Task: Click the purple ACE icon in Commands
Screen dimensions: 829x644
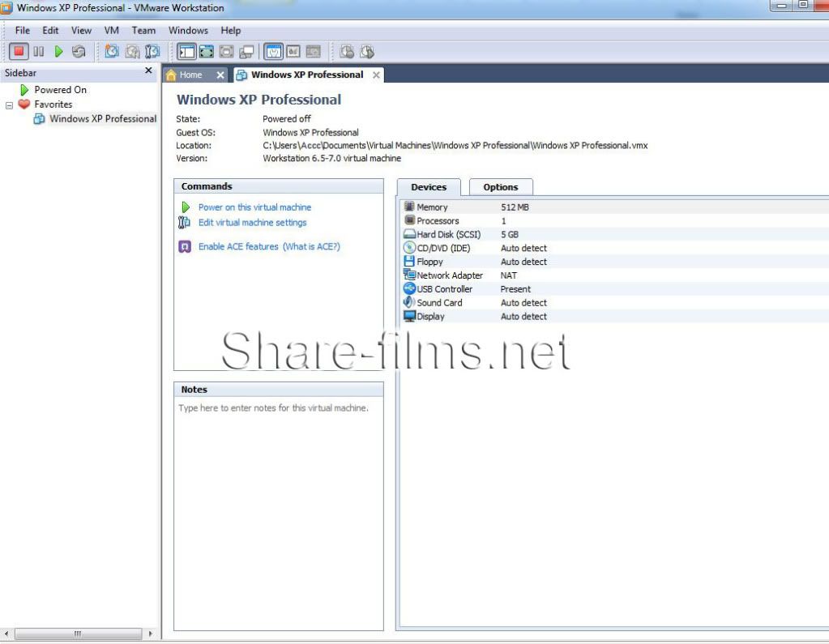Action: coord(185,247)
